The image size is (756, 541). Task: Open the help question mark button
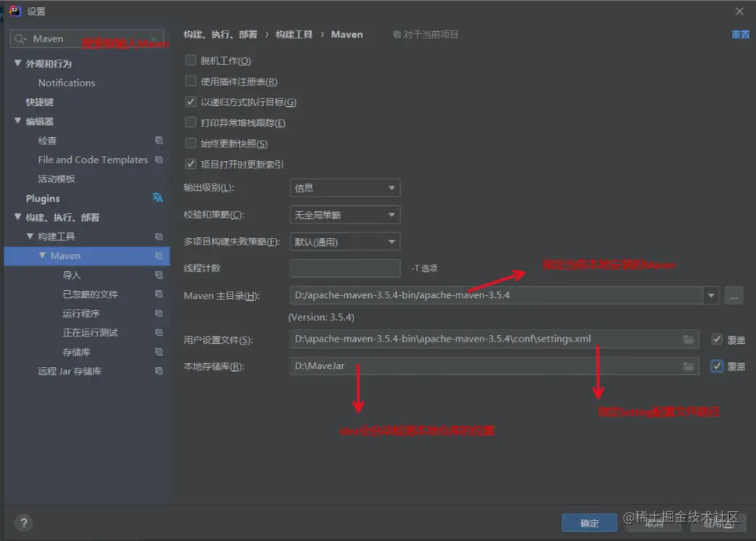[24, 523]
